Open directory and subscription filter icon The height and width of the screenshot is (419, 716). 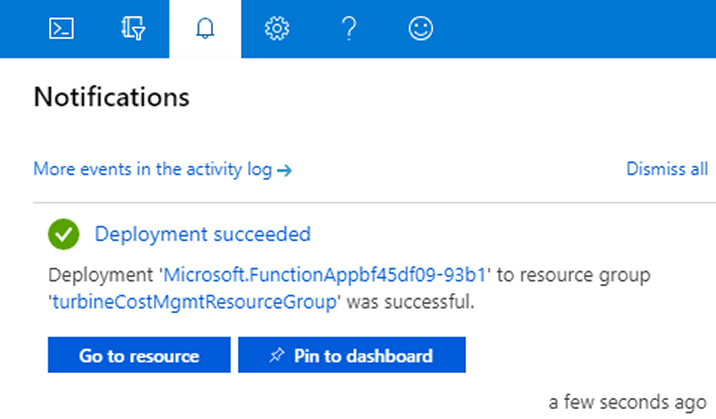(133, 28)
